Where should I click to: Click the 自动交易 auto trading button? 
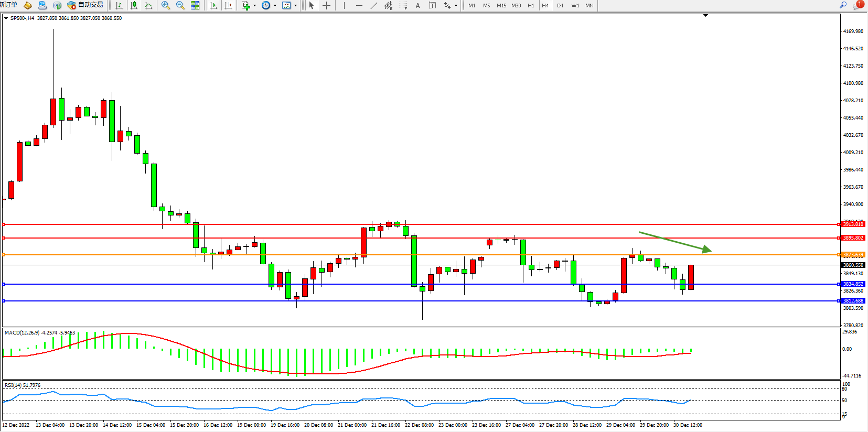tap(85, 5)
